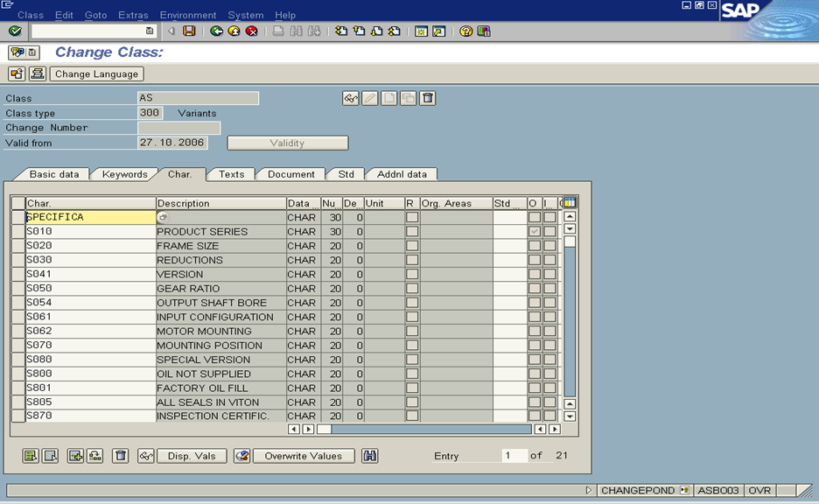Screen dimensions: 819x504
Task: Click the green Back arrow icon
Action: (x=216, y=31)
